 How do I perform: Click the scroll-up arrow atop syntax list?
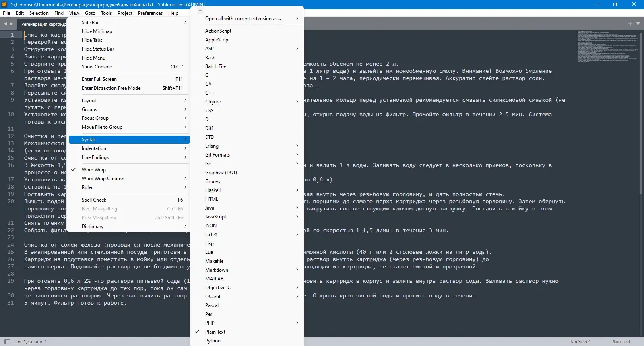tap(200, 10)
